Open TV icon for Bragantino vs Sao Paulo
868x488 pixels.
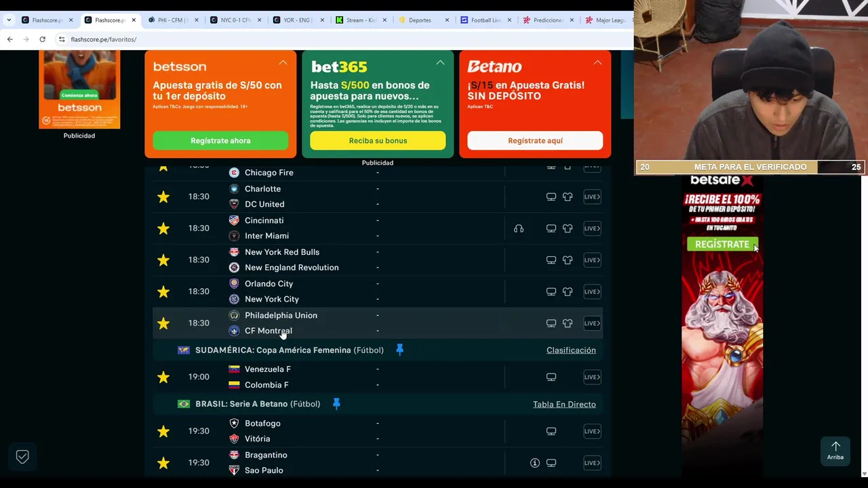click(x=551, y=463)
